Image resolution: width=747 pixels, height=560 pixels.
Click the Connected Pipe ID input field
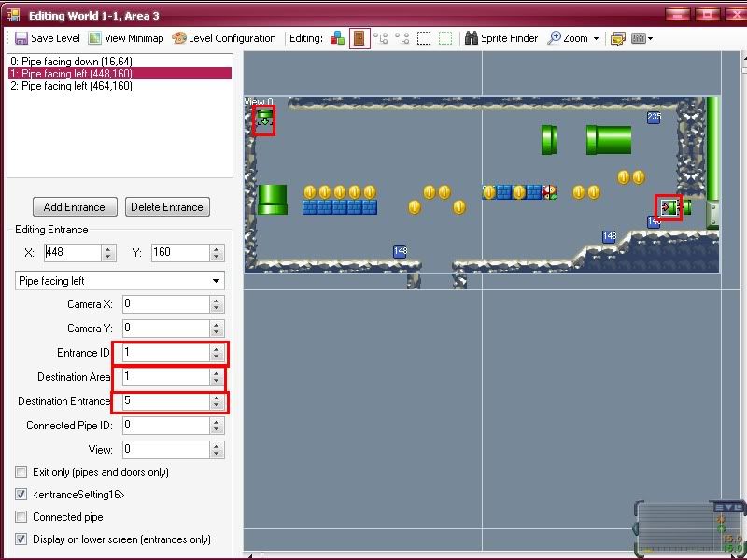(166, 426)
